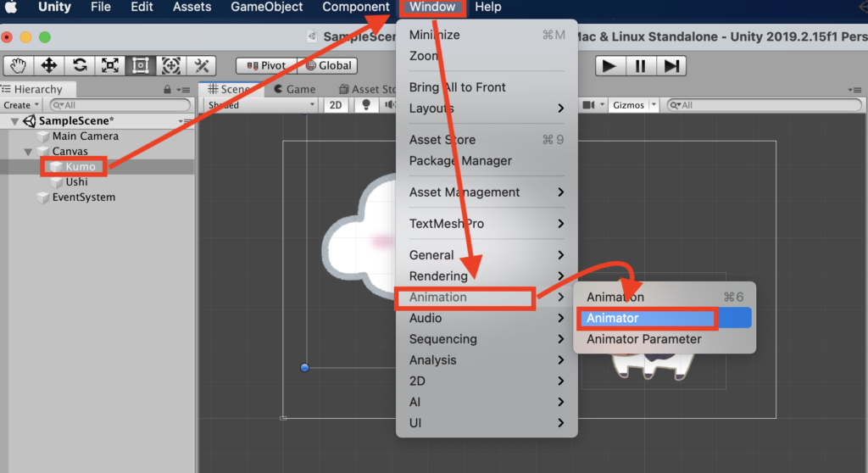Toggle 2D scene view mode

pyautogui.click(x=336, y=105)
